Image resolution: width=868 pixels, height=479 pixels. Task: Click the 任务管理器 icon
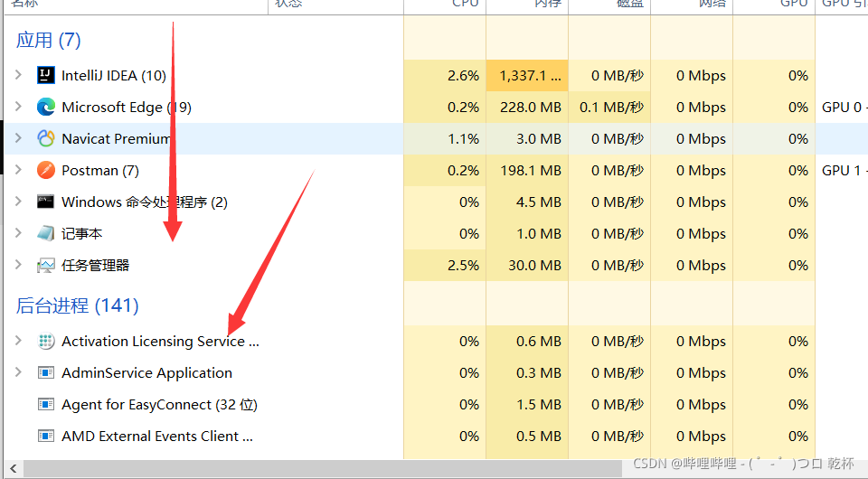coord(45,266)
